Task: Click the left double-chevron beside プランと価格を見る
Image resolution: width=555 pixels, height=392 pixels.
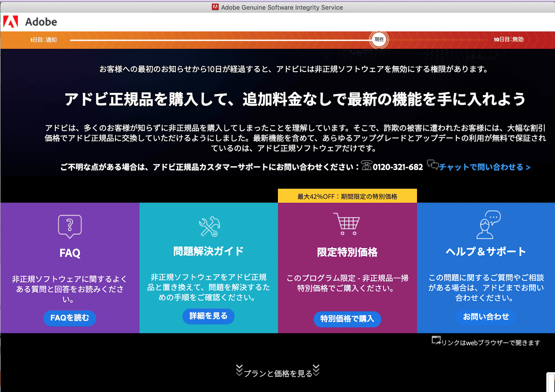Action: 239,370
